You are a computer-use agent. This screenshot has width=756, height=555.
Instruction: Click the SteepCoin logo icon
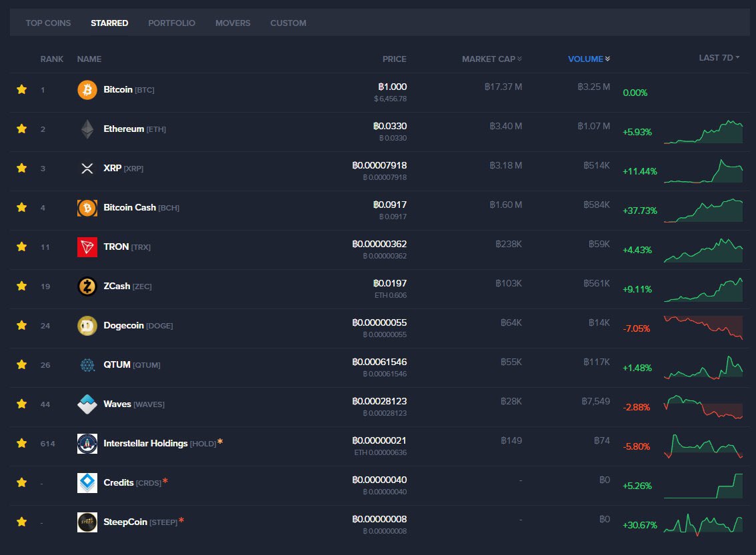pos(87,522)
